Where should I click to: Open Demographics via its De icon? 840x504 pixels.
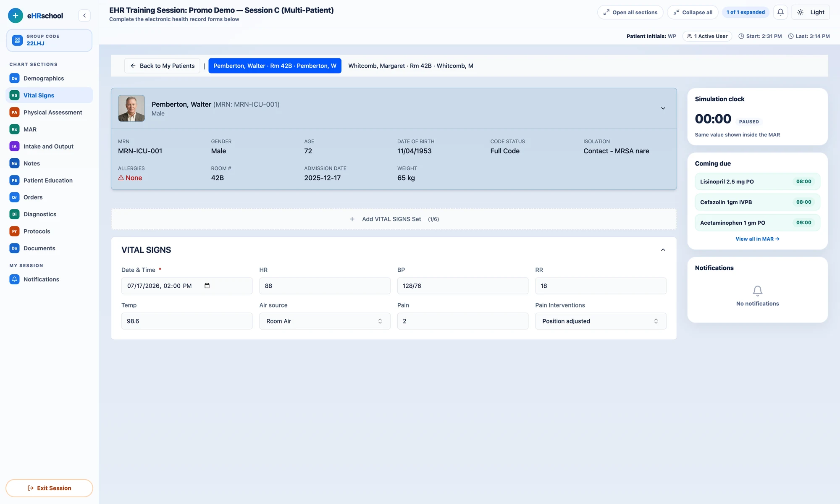(14, 79)
